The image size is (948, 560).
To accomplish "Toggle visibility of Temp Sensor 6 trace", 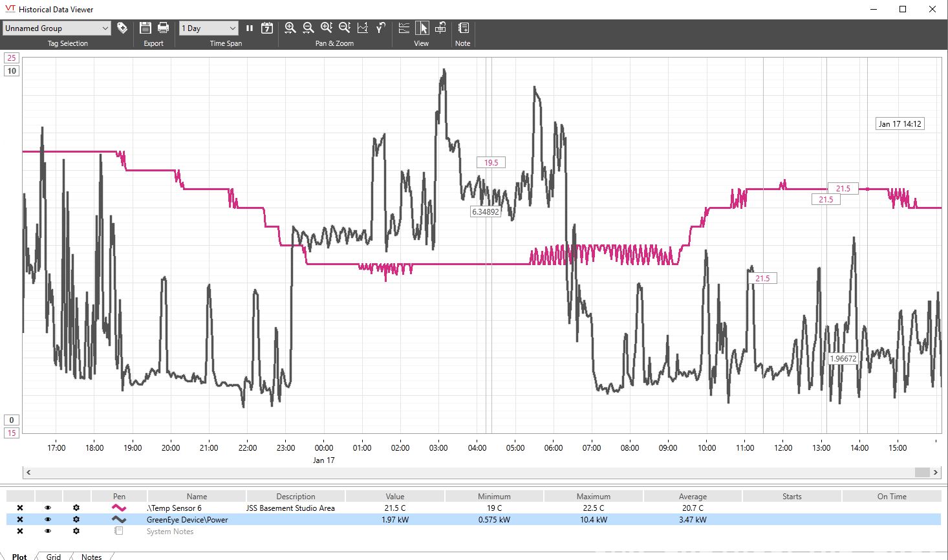I will [x=48, y=508].
